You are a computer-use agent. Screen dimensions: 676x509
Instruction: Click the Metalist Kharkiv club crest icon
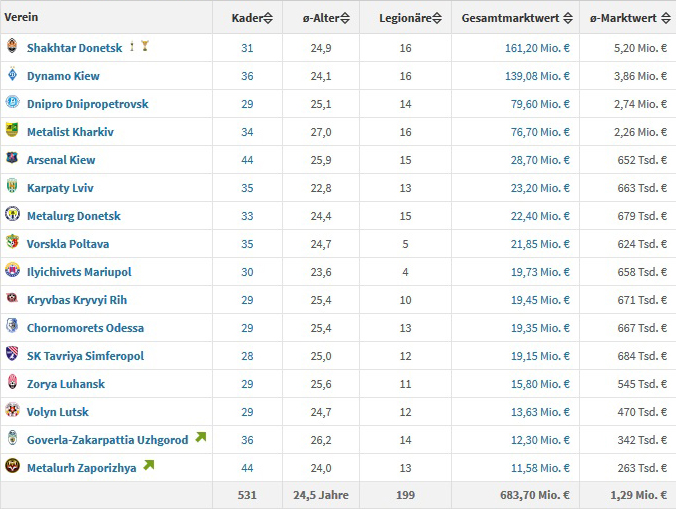pyautogui.click(x=12, y=131)
